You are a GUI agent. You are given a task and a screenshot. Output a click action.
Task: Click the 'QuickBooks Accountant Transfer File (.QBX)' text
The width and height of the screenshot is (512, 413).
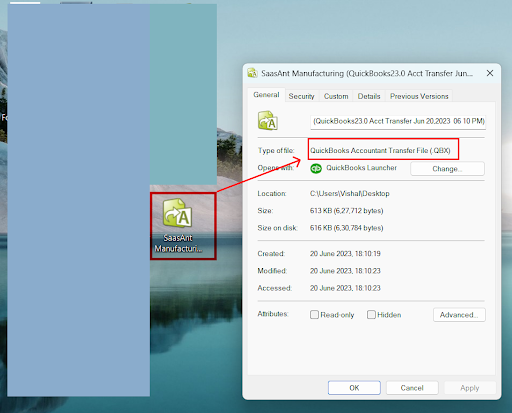pyautogui.click(x=380, y=150)
